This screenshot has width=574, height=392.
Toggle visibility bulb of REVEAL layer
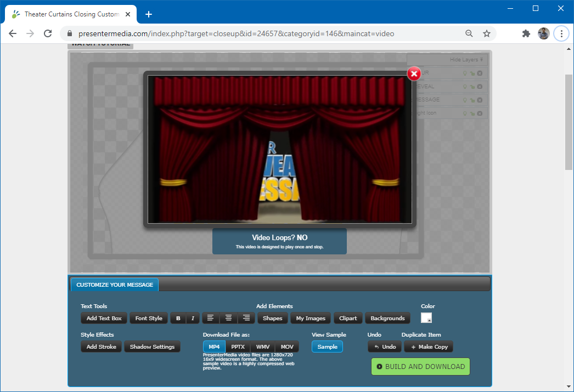(465, 87)
